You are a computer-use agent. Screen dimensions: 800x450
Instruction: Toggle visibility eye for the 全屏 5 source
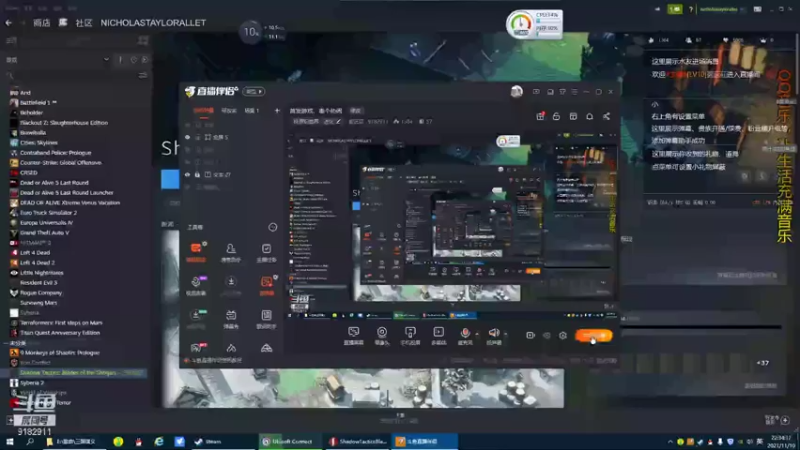click(x=187, y=137)
